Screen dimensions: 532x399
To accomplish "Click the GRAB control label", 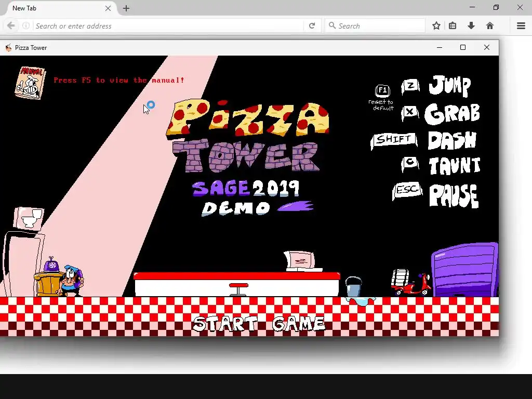I will tap(453, 114).
